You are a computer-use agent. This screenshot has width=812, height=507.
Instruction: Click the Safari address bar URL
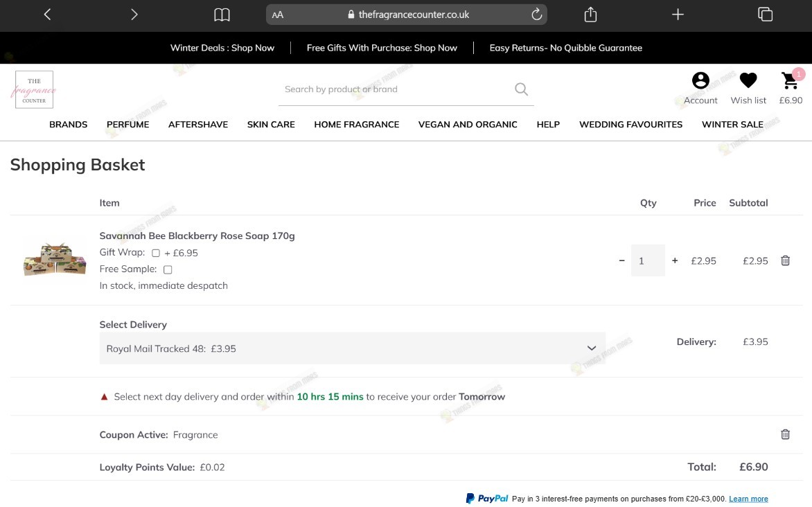tap(413, 15)
